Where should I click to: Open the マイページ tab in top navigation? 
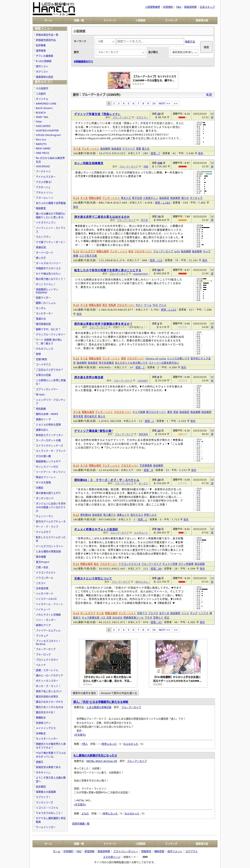point(110,20)
